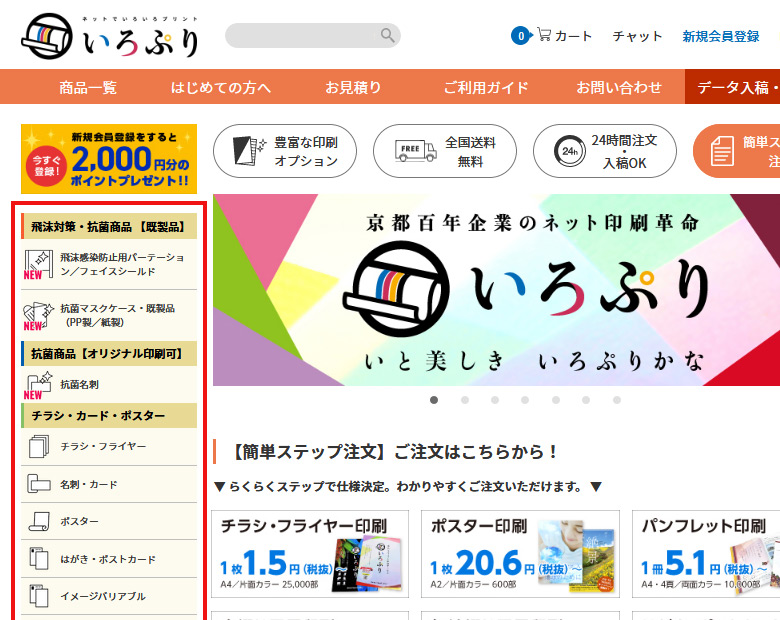Select the first carousel dot

pos(434,400)
